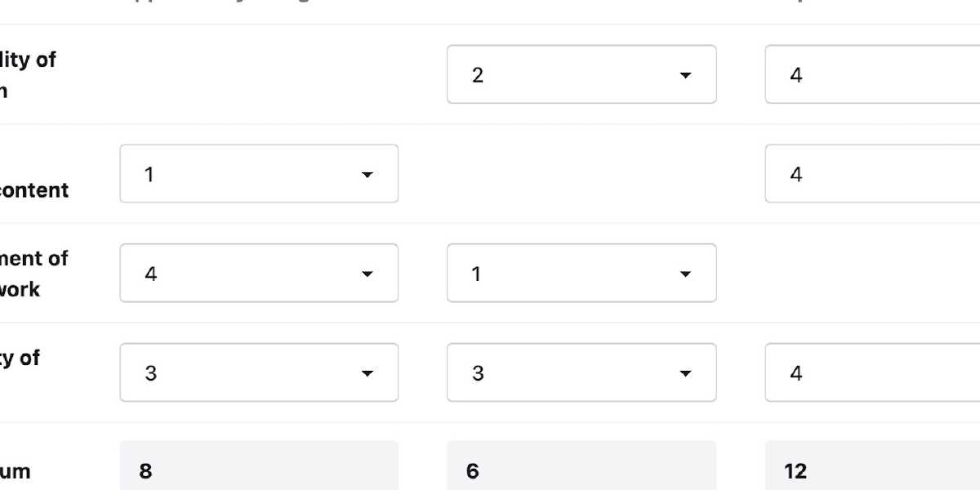Click the caret arrow on the dropdown showing 2
980x490 pixels.
tap(685, 75)
